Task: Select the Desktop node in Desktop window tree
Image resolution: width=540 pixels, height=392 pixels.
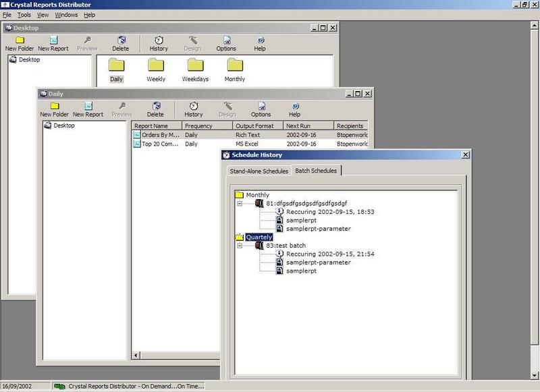Action: pyautogui.click(x=29, y=59)
